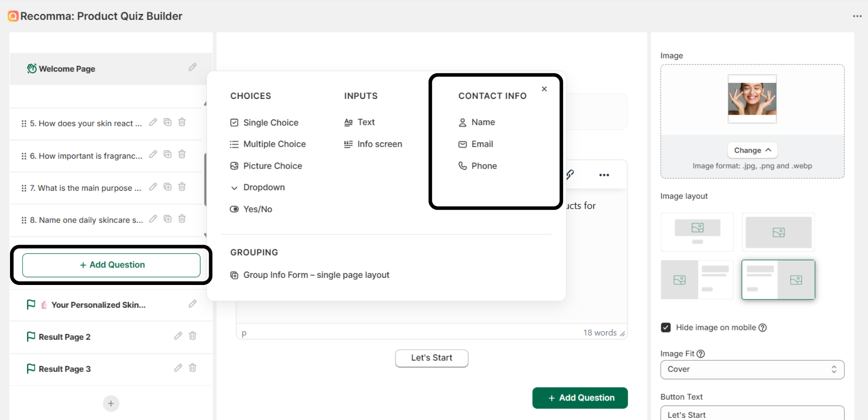The image size is (868, 420).
Task: Uncheck Hide image on mobile
Action: click(666, 328)
